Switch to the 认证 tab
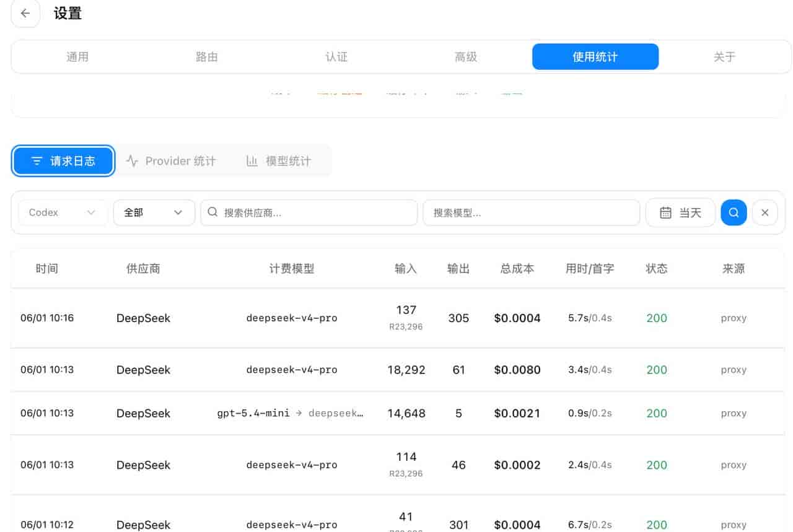Screen dimensions: 793x532 336,57
